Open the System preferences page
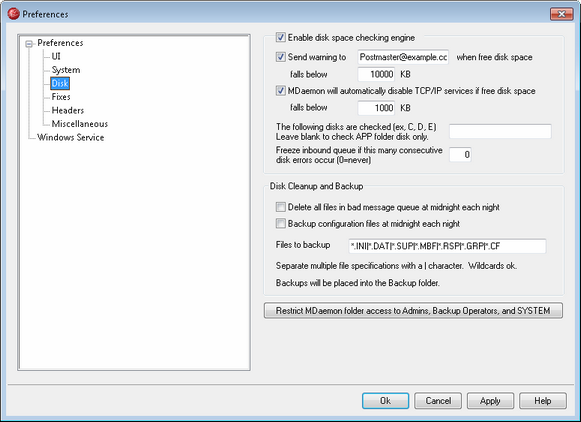This screenshot has width=581, height=422. tap(66, 70)
